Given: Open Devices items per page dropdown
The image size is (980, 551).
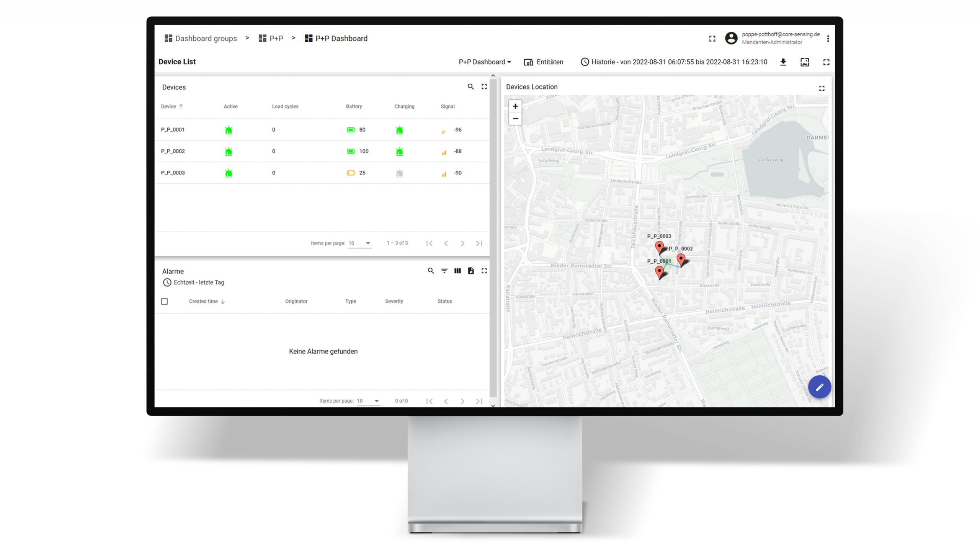Looking at the screenshot, I should 360,243.
